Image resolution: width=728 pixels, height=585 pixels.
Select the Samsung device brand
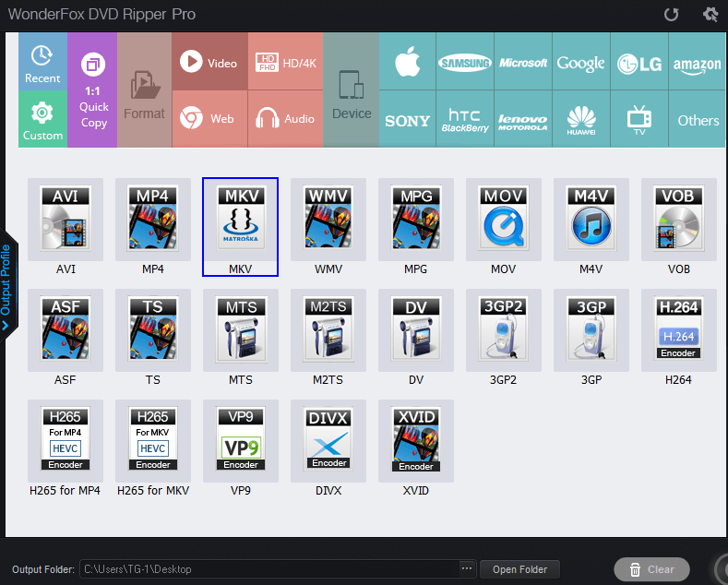465,61
